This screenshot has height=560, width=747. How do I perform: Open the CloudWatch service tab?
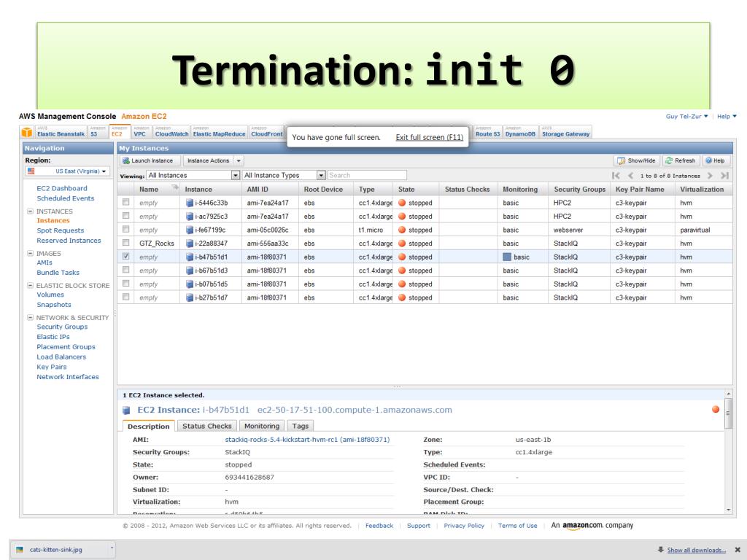click(171, 132)
